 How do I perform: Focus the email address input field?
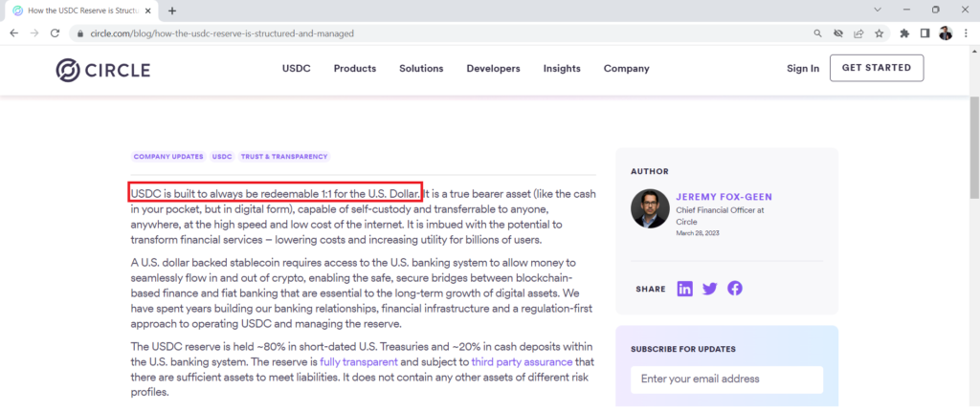pyautogui.click(x=726, y=379)
